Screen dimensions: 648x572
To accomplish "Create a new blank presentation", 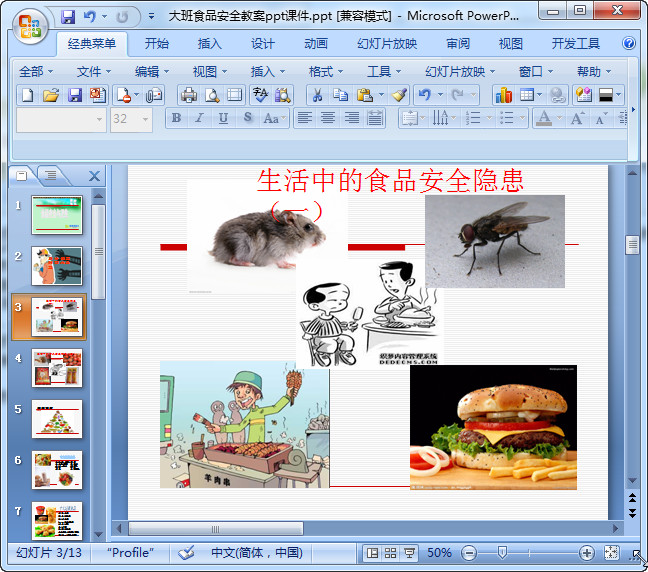I will [x=28, y=95].
